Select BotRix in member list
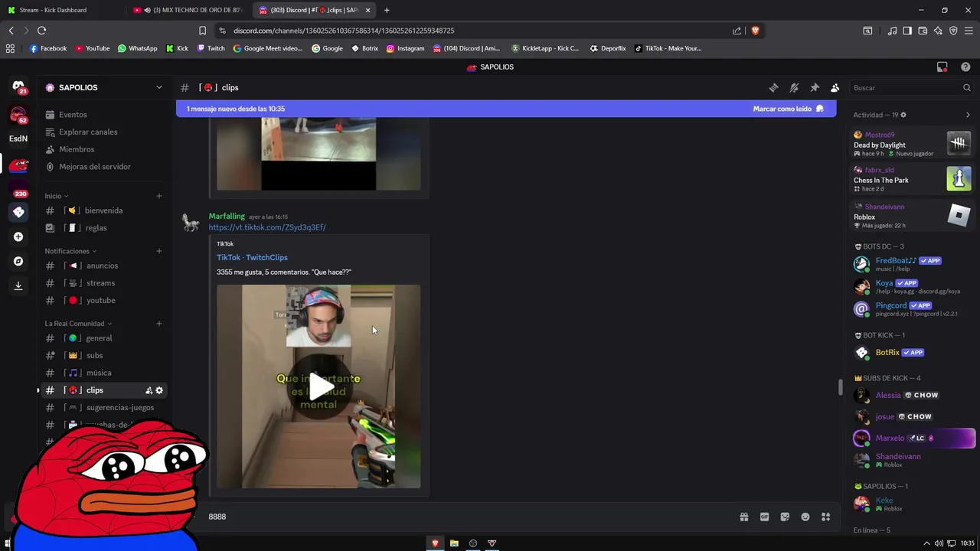The height and width of the screenshot is (551, 980). point(912,353)
